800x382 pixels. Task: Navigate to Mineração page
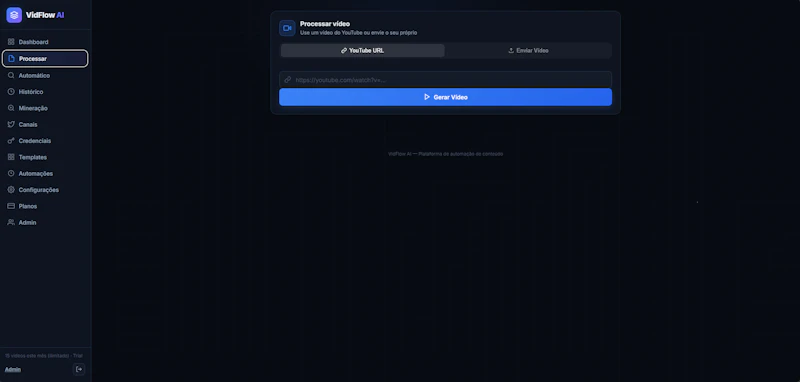pyautogui.click(x=45, y=108)
